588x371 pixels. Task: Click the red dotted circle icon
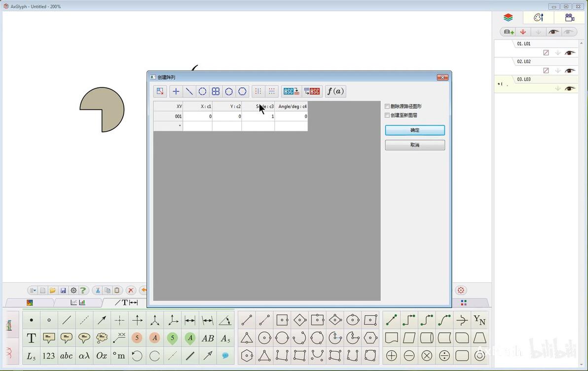click(461, 291)
